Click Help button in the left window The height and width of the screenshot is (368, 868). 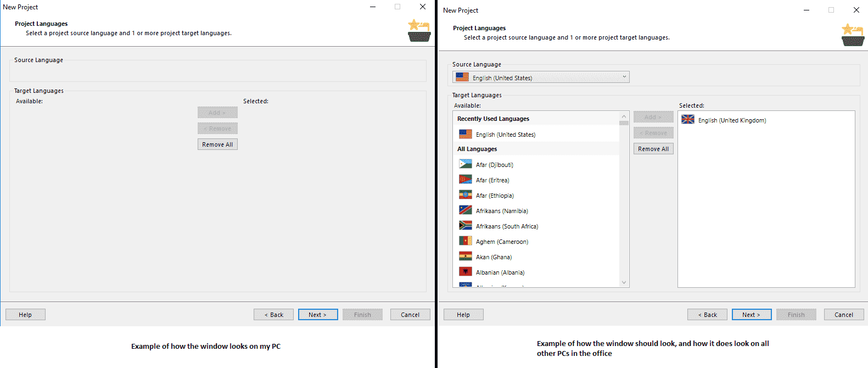[25, 315]
